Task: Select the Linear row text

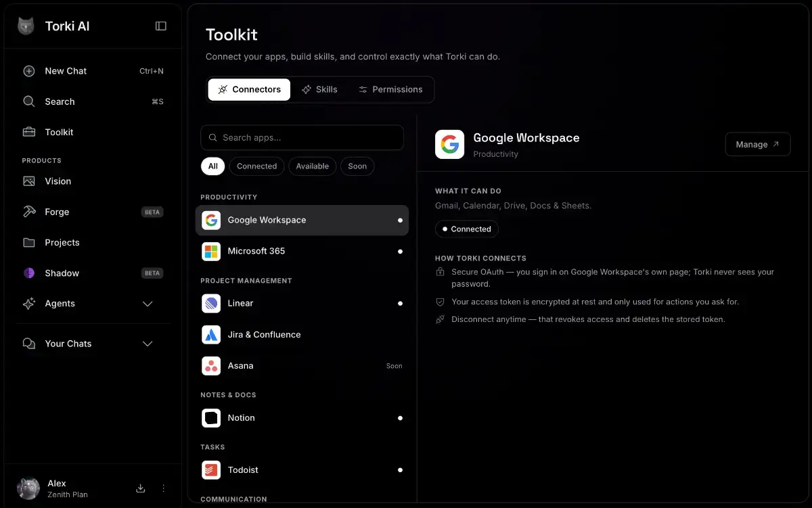Action: tap(240, 303)
